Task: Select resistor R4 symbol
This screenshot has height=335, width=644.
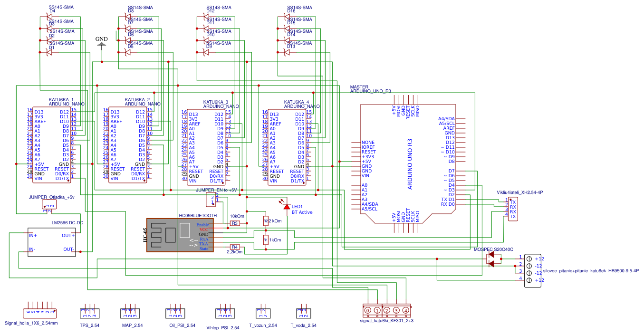Action: tap(234, 247)
